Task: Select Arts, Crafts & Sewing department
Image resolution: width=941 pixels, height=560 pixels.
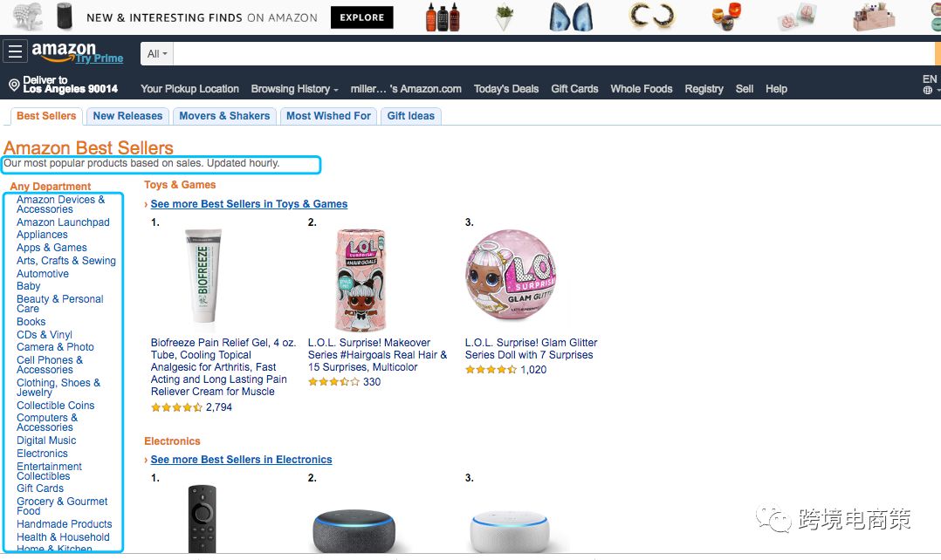Action: coord(66,261)
